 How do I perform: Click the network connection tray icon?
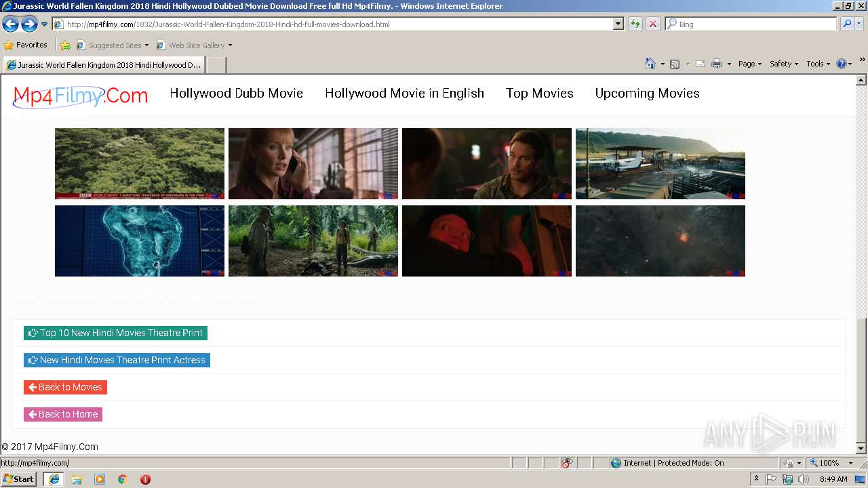(787, 479)
